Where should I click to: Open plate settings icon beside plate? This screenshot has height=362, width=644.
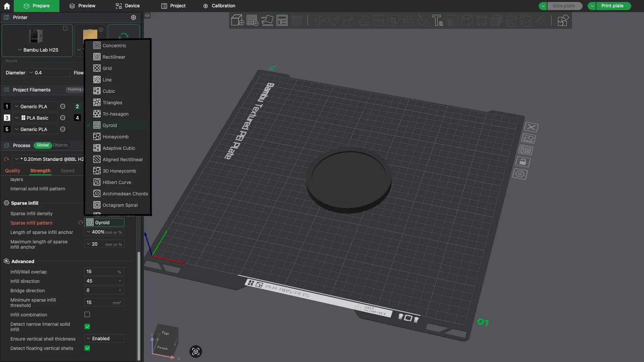pyautogui.click(x=520, y=174)
